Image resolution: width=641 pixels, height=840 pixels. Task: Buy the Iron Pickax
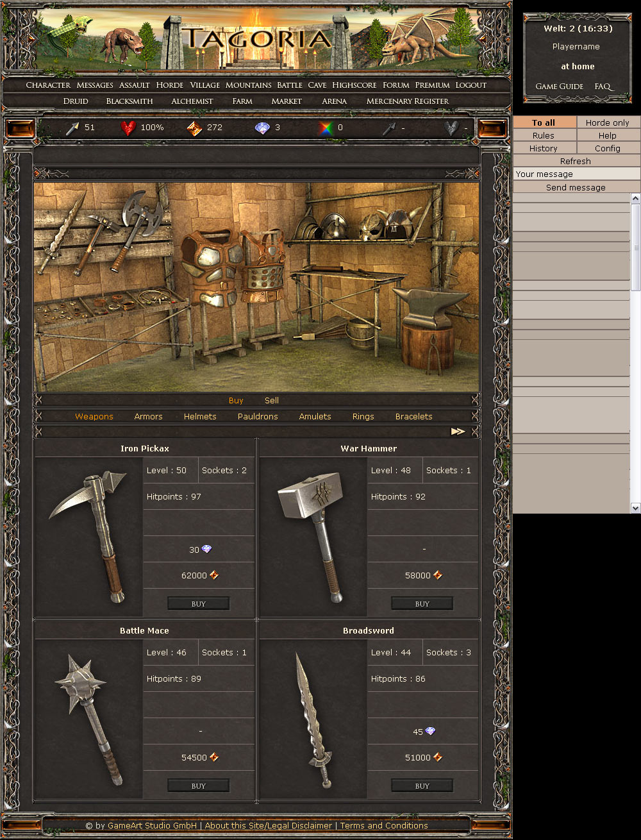198,603
